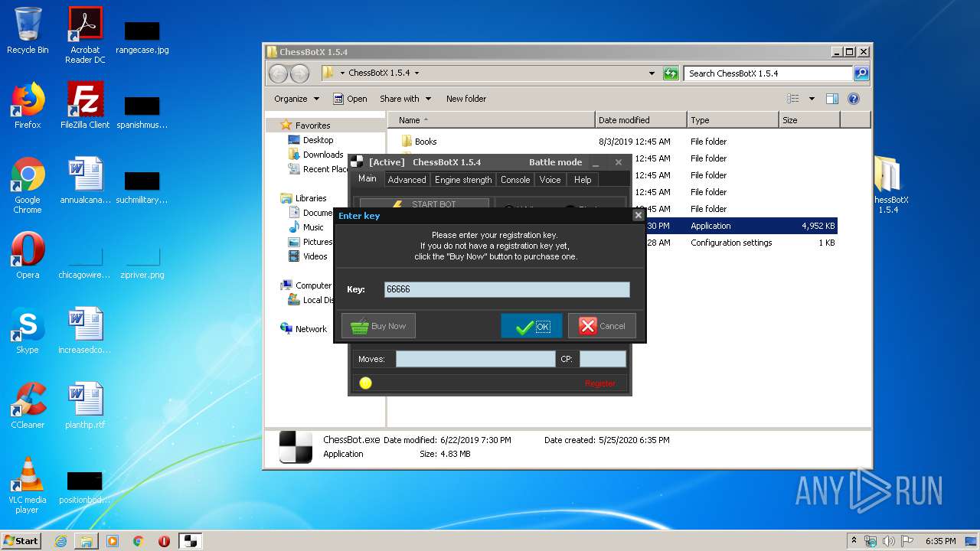Sort files by the Name column

tap(491, 120)
